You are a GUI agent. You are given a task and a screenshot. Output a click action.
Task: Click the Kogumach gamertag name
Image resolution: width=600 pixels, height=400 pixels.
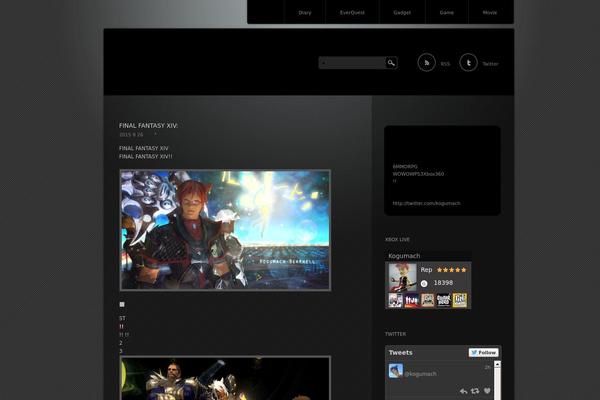404,256
